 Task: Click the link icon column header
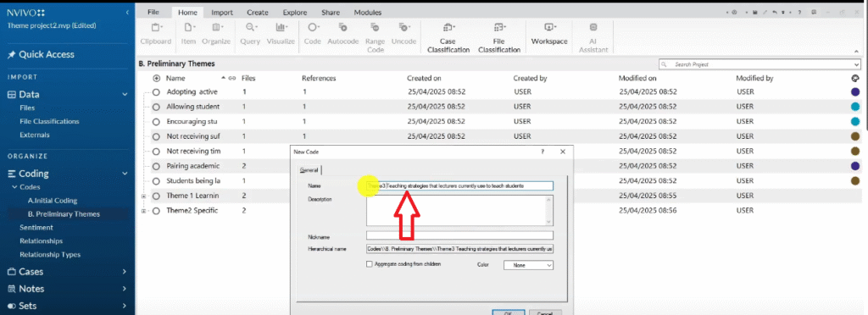click(x=232, y=79)
